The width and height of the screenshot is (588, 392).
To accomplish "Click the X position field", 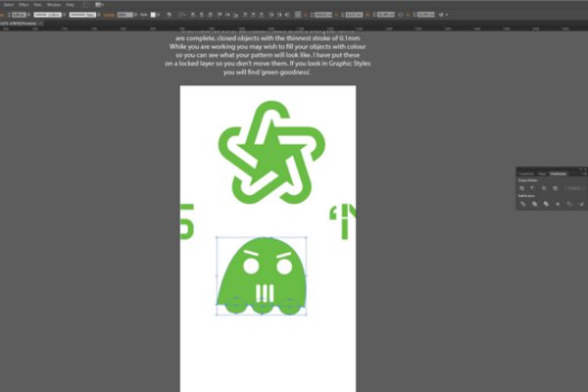I will click(x=323, y=15).
